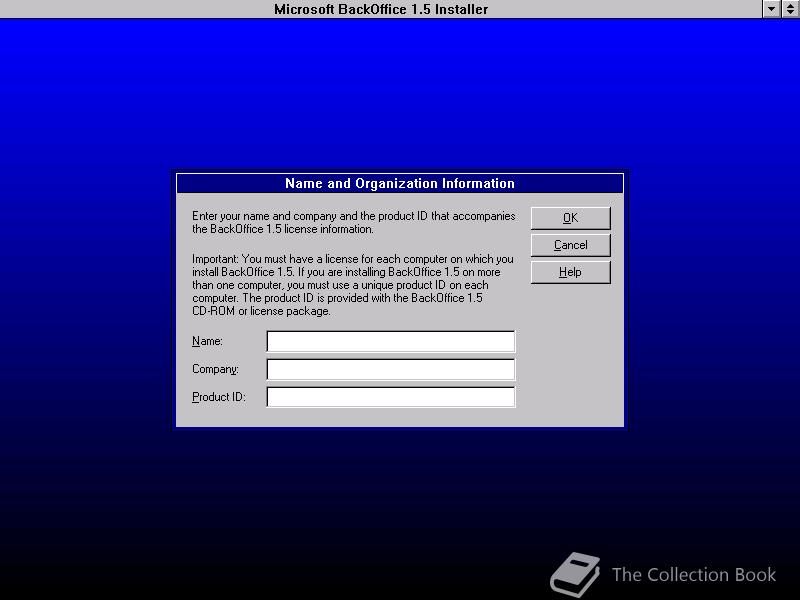Click the 'Enter your name and company' instruction text
Screen dimensions: 800x600
pos(354,222)
